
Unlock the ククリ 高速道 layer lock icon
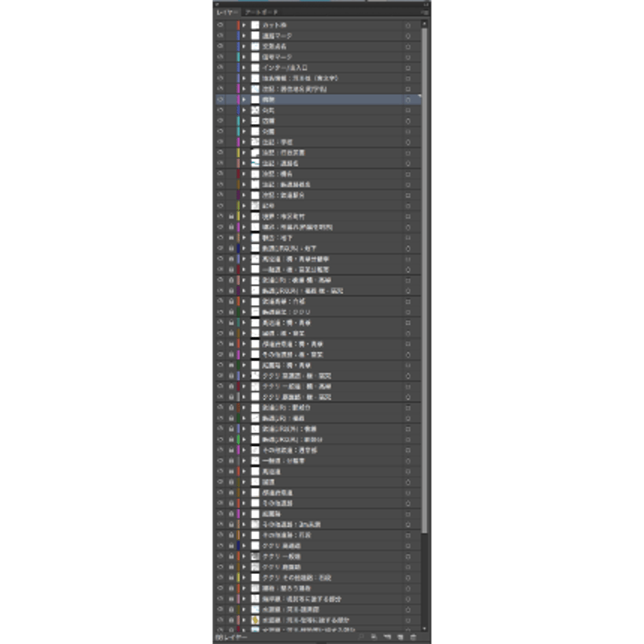click(x=231, y=546)
